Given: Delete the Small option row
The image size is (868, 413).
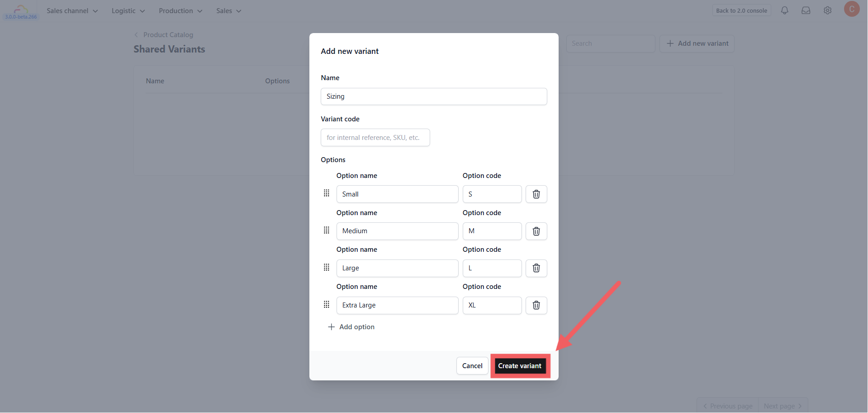Looking at the screenshot, I should click(536, 194).
